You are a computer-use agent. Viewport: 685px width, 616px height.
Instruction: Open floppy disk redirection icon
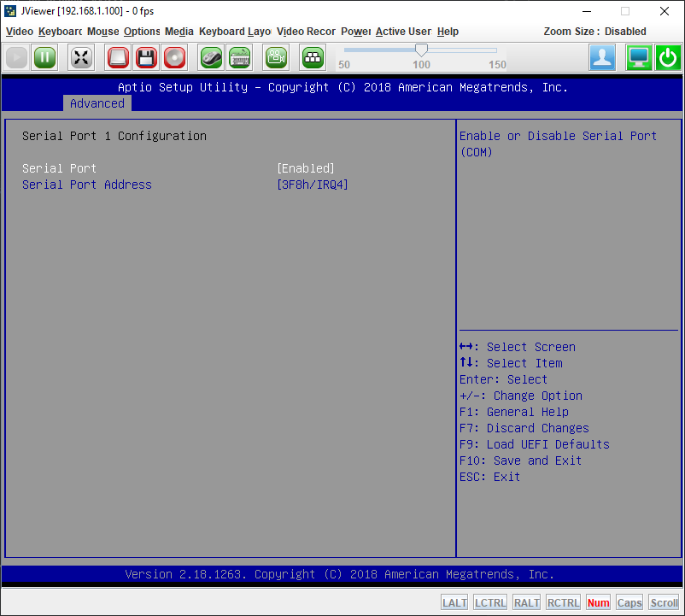pyautogui.click(x=146, y=57)
